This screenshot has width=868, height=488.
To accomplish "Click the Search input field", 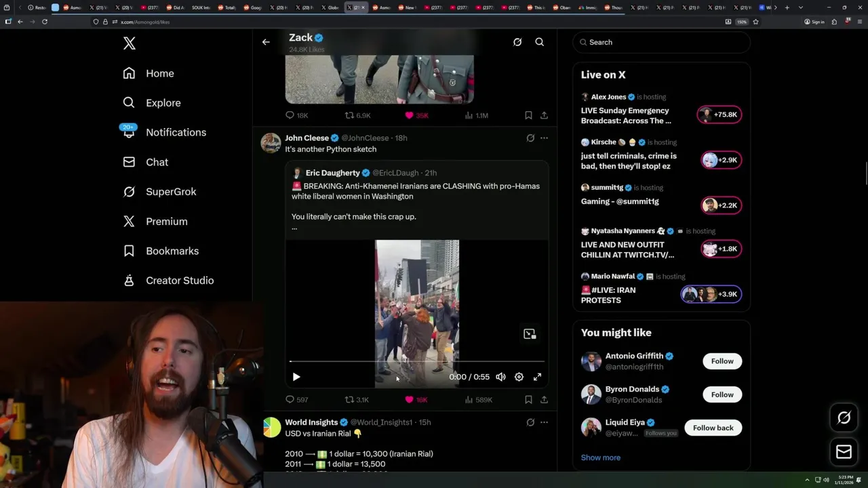I will [662, 42].
